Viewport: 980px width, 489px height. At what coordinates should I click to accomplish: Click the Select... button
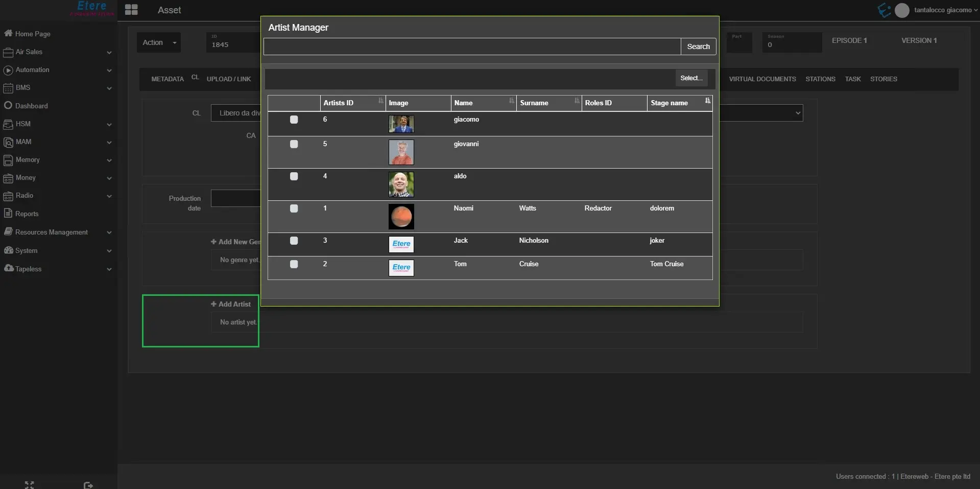(x=691, y=78)
